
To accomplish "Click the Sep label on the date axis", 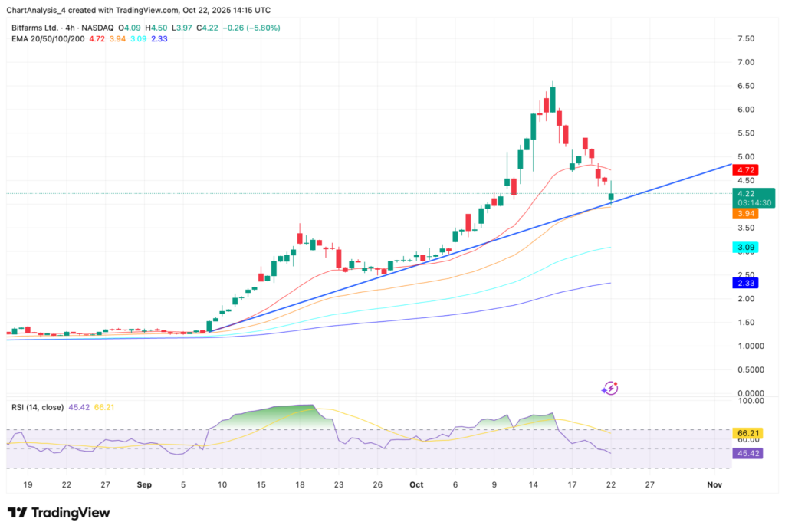I will (144, 484).
